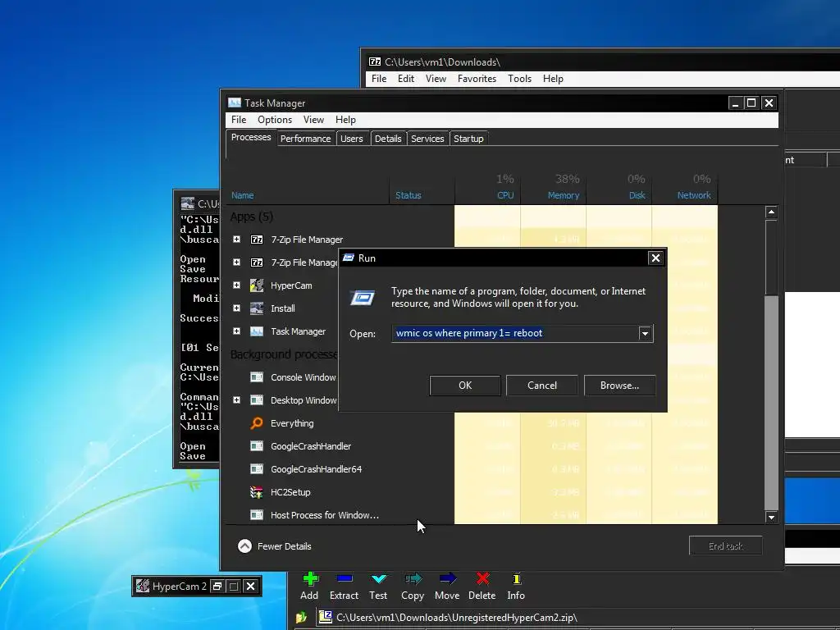The height and width of the screenshot is (630, 840).
Task: Expand the Desktop Window process entry
Action: coord(236,400)
